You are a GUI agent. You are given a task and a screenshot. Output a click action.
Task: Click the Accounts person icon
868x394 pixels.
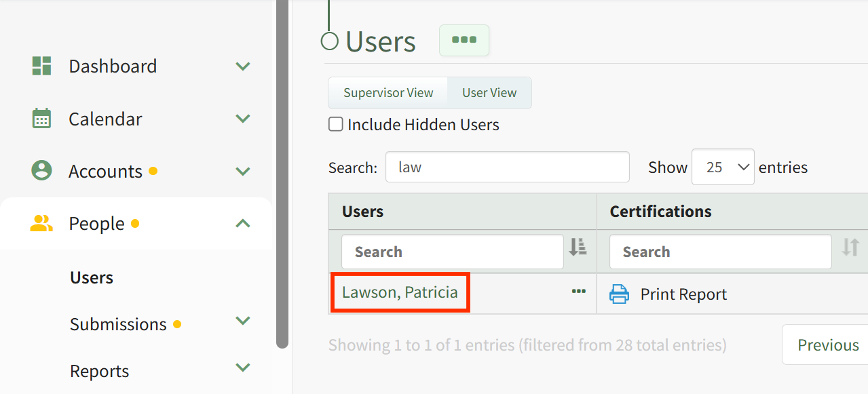pos(41,170)
